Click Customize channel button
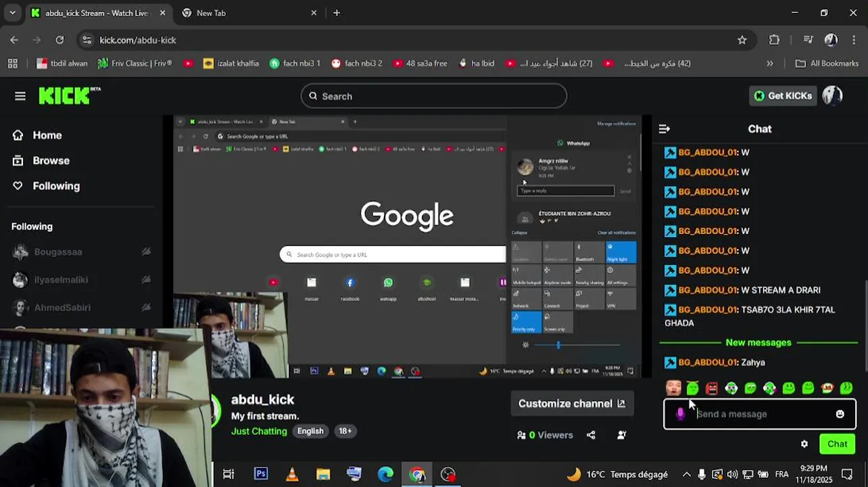 (572, 404)
